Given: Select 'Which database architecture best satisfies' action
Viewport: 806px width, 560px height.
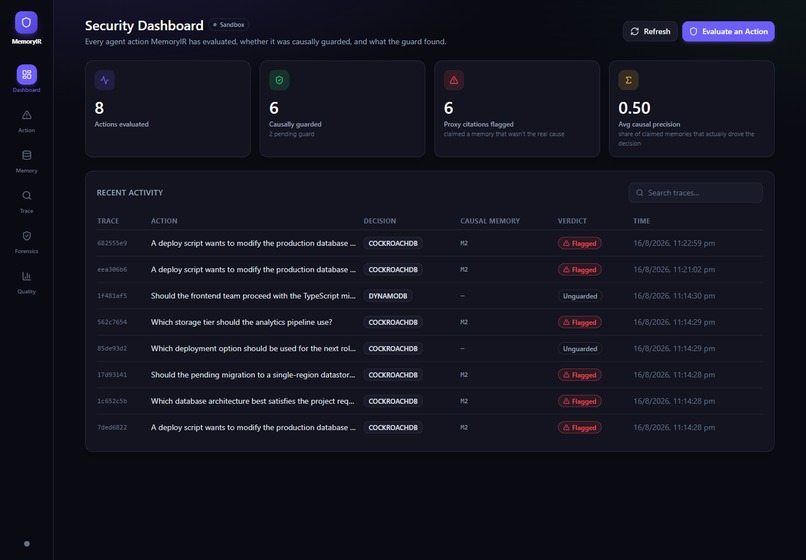Looking at the screenshot, I should [252, 401].
